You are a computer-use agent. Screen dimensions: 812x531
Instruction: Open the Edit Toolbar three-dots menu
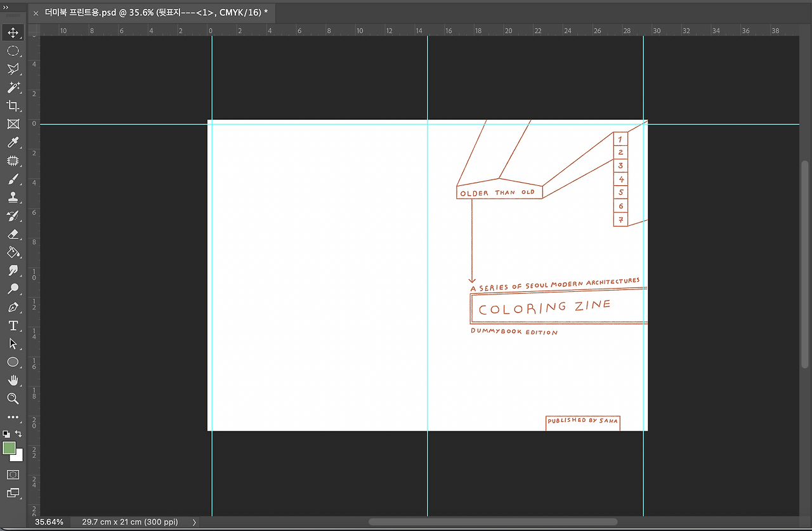click(13, 417)
